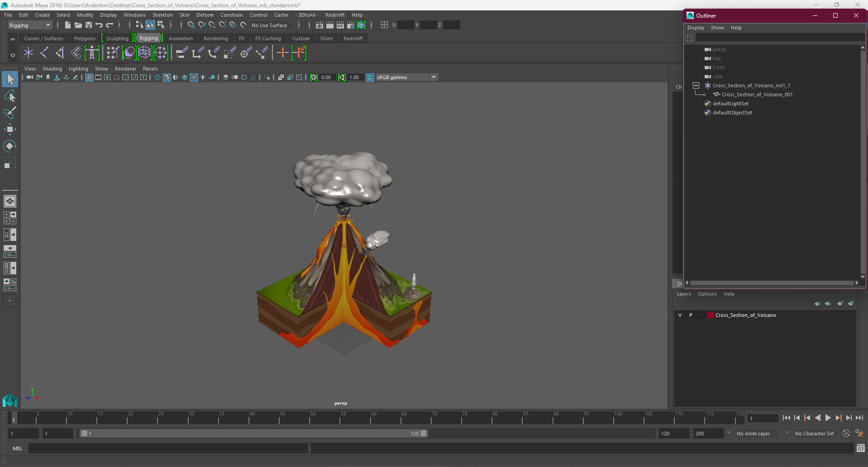Click the Undo arrow icon
Viewport: 868px width, 467px height.
99,25
